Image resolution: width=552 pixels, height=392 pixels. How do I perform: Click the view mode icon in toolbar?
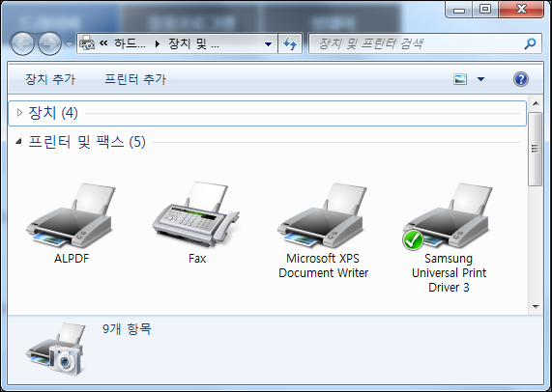pyautogui.click(x=460, y=79)
